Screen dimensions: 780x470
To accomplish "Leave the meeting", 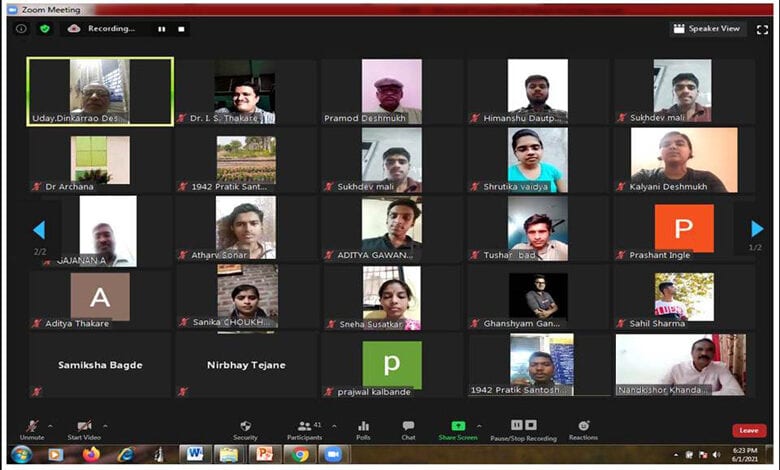I will tap(749, 431).
